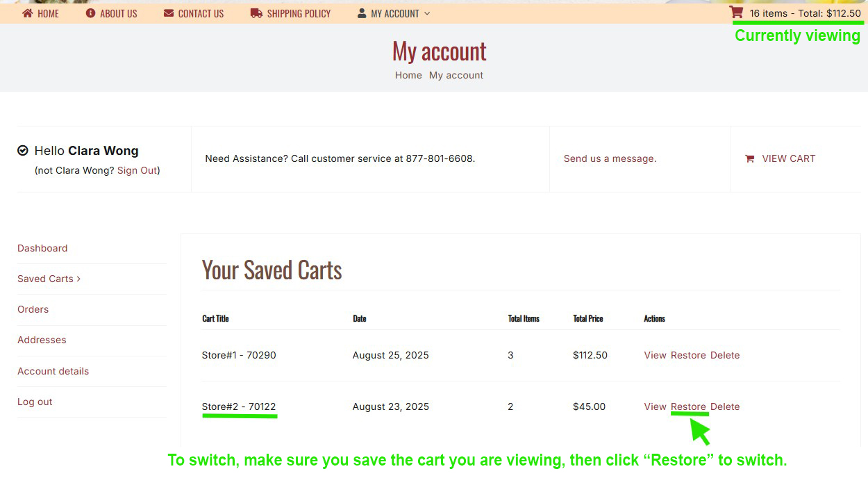Click the Home house icon

28,13
